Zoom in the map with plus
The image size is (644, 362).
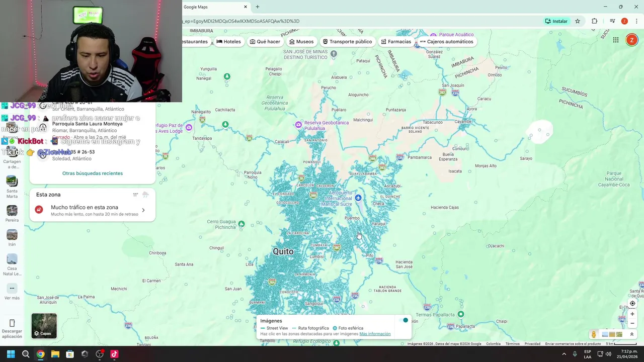pos(632,314)
